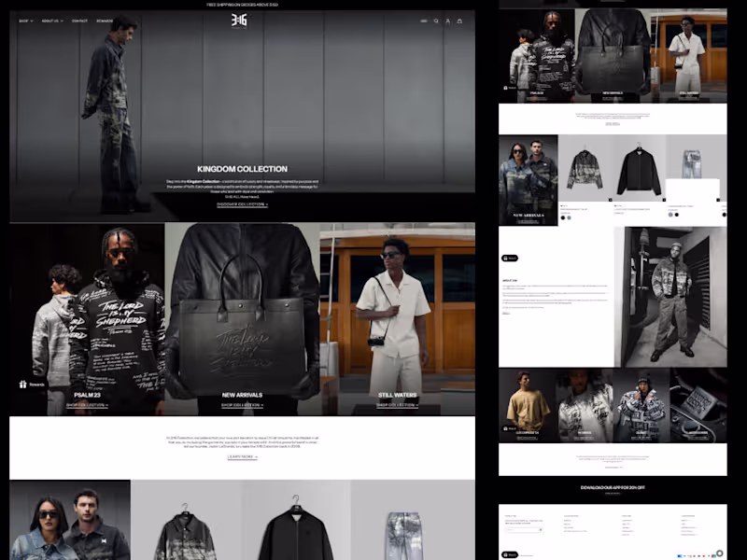Select the blue color swatch on the jeans product

pos(670,215)
